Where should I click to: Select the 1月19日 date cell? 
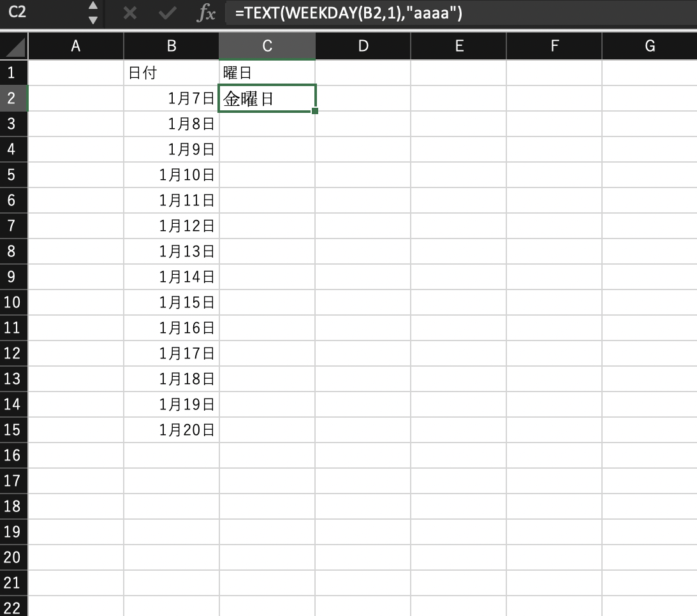pos(171,404)
